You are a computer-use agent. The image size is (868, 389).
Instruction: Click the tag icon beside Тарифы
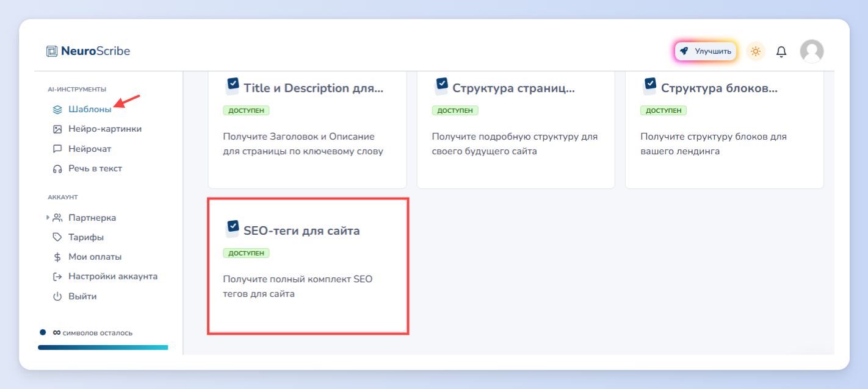(57, 237)
